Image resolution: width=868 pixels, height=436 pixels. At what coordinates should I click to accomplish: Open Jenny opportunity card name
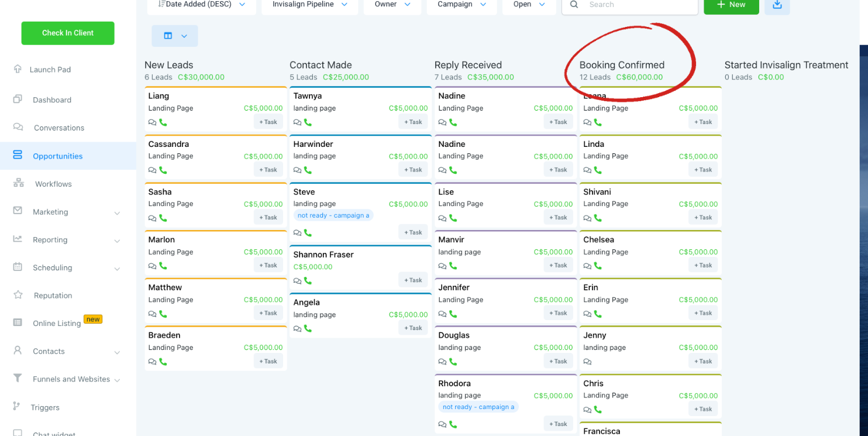[595, 335]
